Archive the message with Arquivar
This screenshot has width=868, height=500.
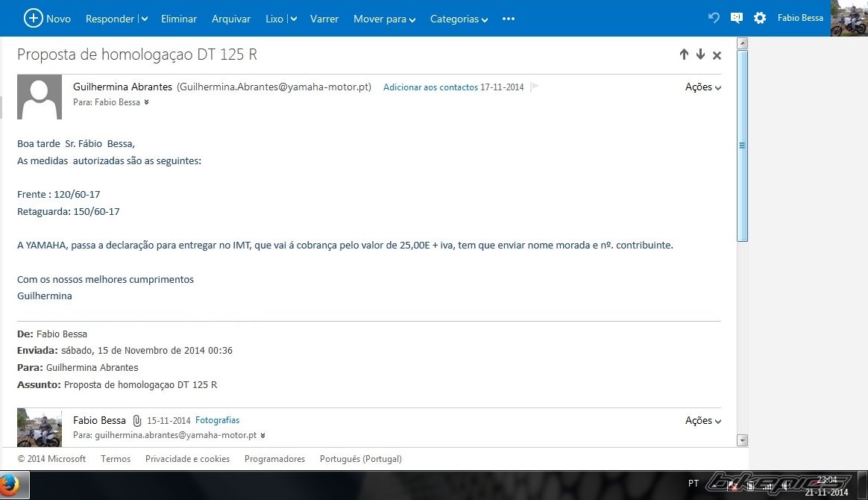231,19
